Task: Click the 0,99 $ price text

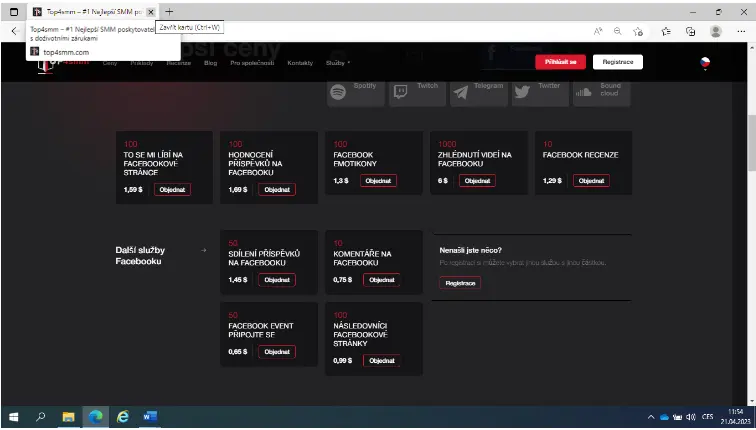Action: [x=342, y=361]
